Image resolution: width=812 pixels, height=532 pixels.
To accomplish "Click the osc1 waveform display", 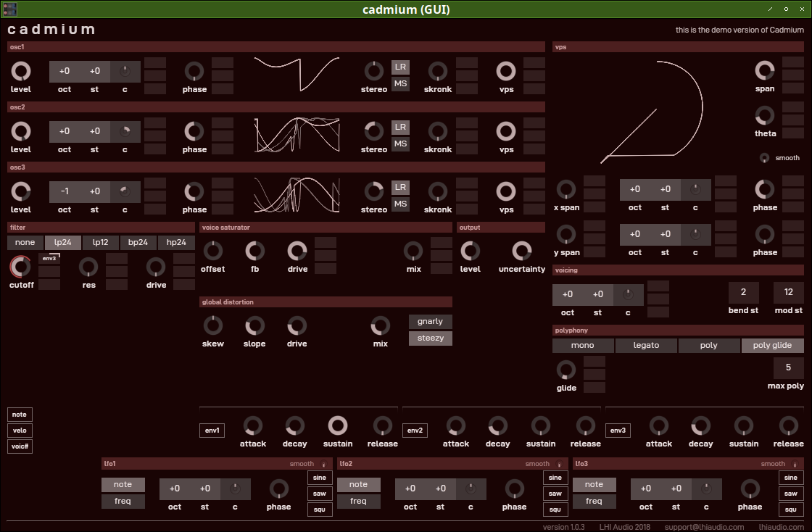I will [x=297, y=75].
